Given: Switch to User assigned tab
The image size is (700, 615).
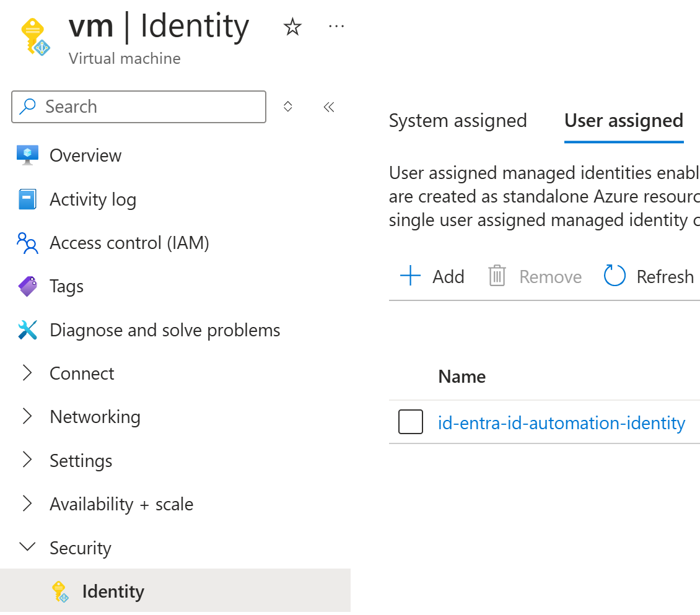Looking at the screenshot, I should pyautogui.click(x=624, y=121).
